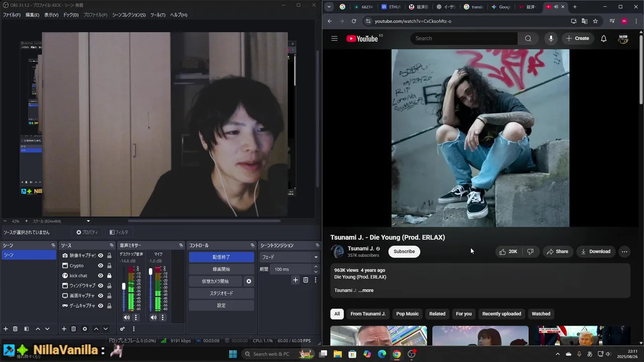This screenshot has height=362, width=644.
Task: Bookmark page with Chrome star icon
Action: [x=595, y=21]
